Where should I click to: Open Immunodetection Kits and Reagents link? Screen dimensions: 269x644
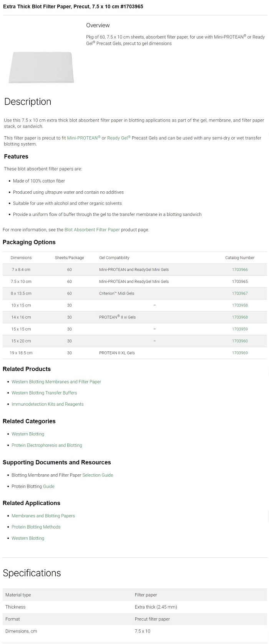tap(47, 404)
